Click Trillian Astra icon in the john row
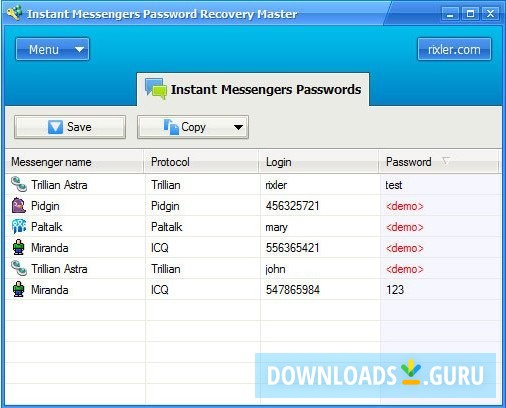Viewport: 506px width, 408px height. click(19, 268)
